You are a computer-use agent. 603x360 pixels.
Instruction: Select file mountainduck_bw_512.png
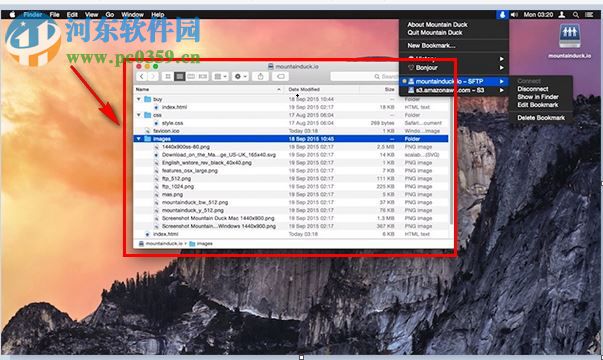click(195, 202)
